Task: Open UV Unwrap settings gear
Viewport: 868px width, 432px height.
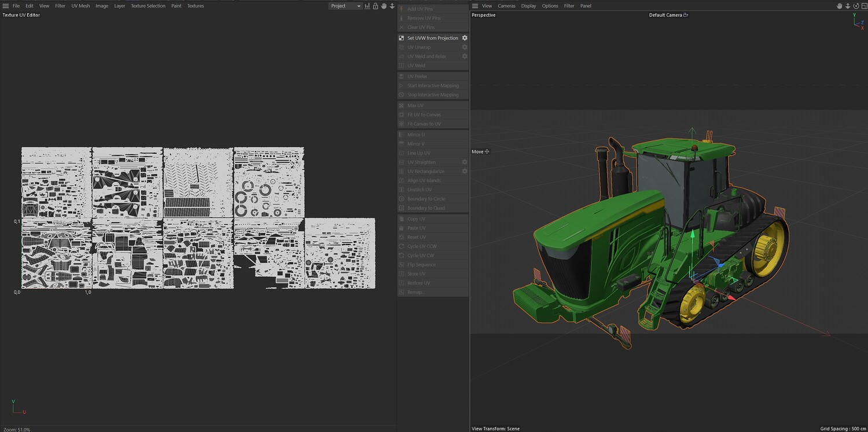Action: click(464, 47)
